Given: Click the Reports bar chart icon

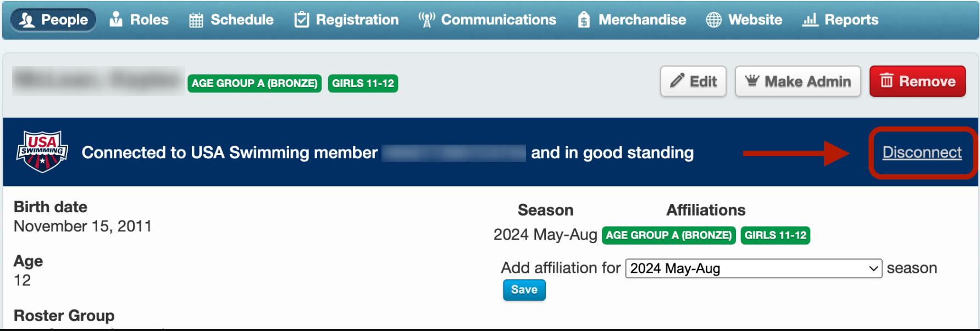Looking at the screenshot, I should [x=810, y=20].
